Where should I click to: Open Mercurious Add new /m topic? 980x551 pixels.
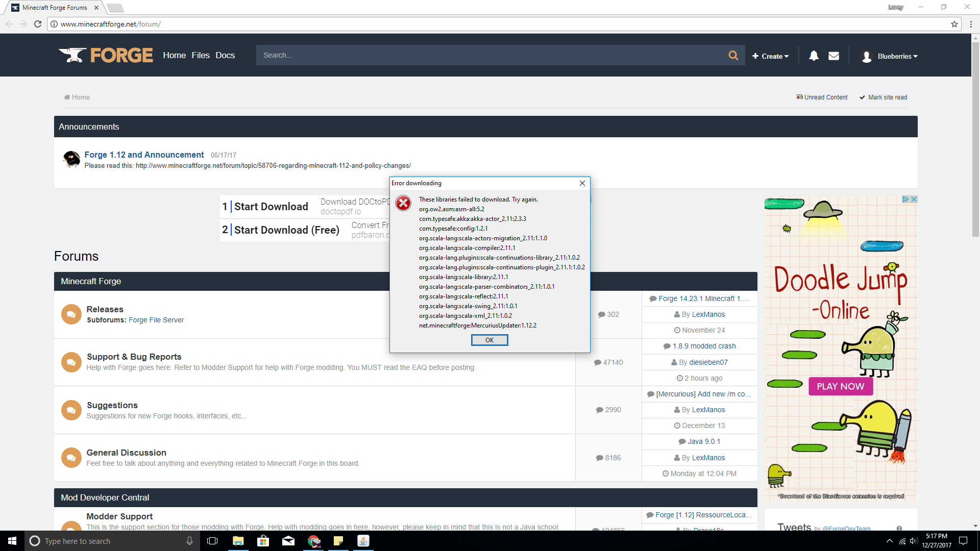703,394
